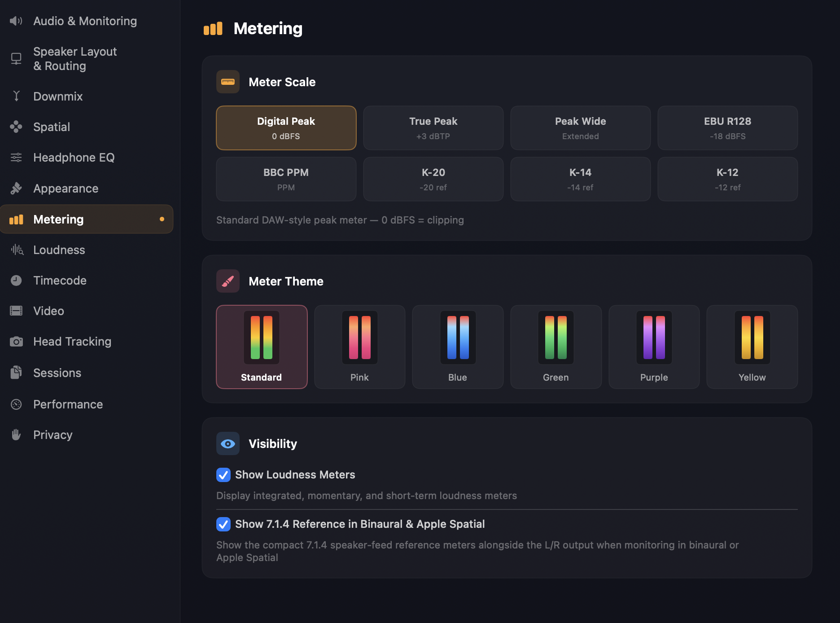Click the Appearance paintbrush icon
This screenshot has height=623, width=840.
[16, 189]
